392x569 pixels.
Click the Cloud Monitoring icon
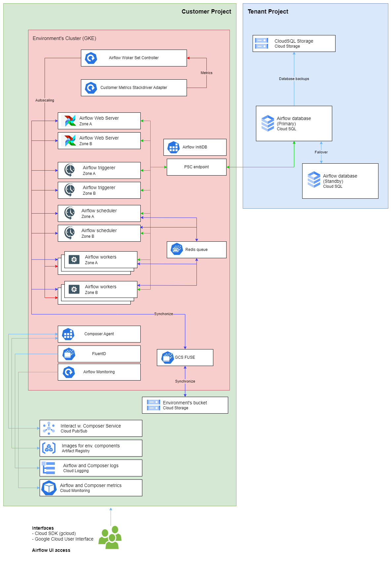click(49, 488)
